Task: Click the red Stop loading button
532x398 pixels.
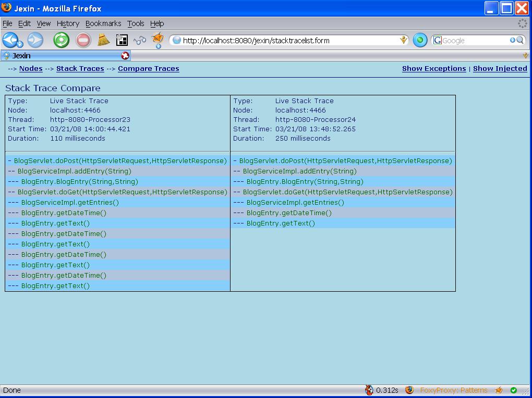Action: (83, 40)
